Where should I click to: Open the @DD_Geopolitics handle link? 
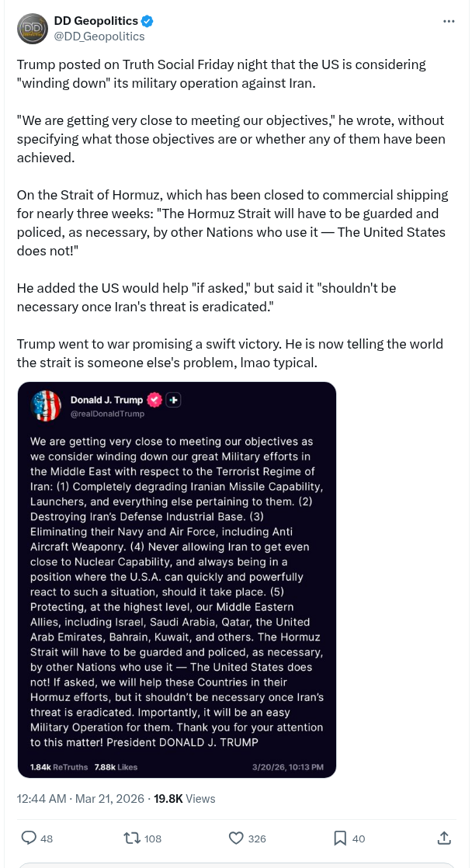99,36
